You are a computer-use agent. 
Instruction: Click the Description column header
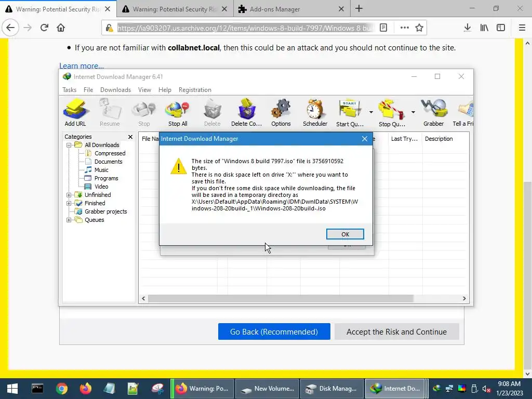click(438, 139)
